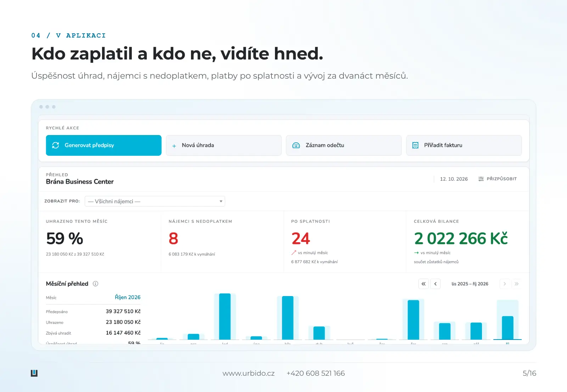567x392 pixels.
Task: Click the dropdown arrow of tenant selector
Action: [221, 201]
